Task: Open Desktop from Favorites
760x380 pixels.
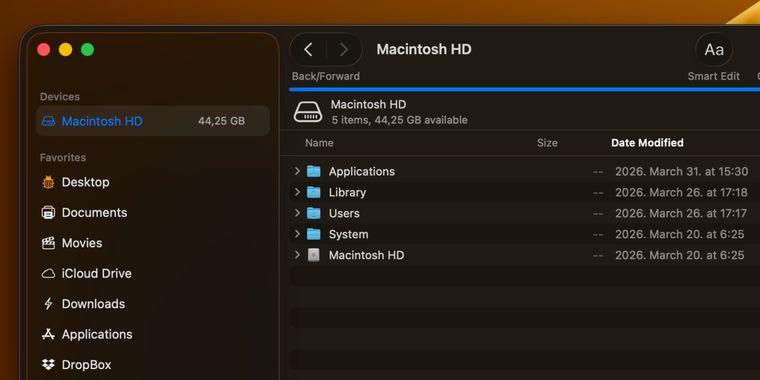Action: click(85, 182)
